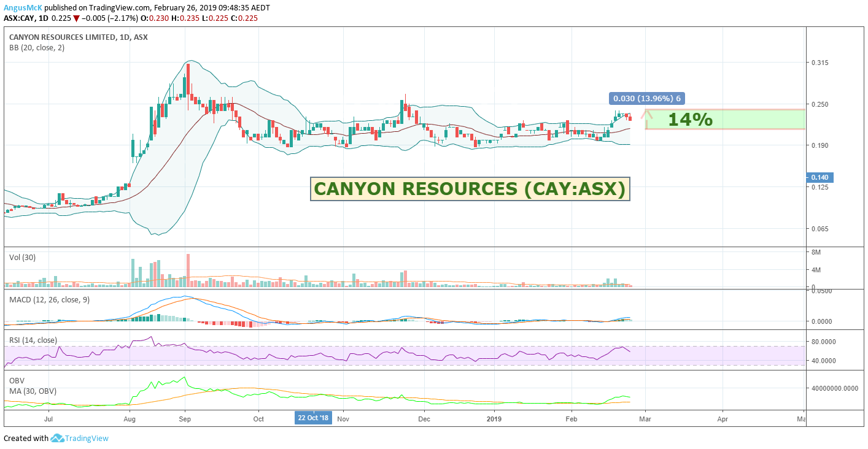Click the Dec label on time axis
This screenshot has height=449, width=868.
tap(424, 420)
